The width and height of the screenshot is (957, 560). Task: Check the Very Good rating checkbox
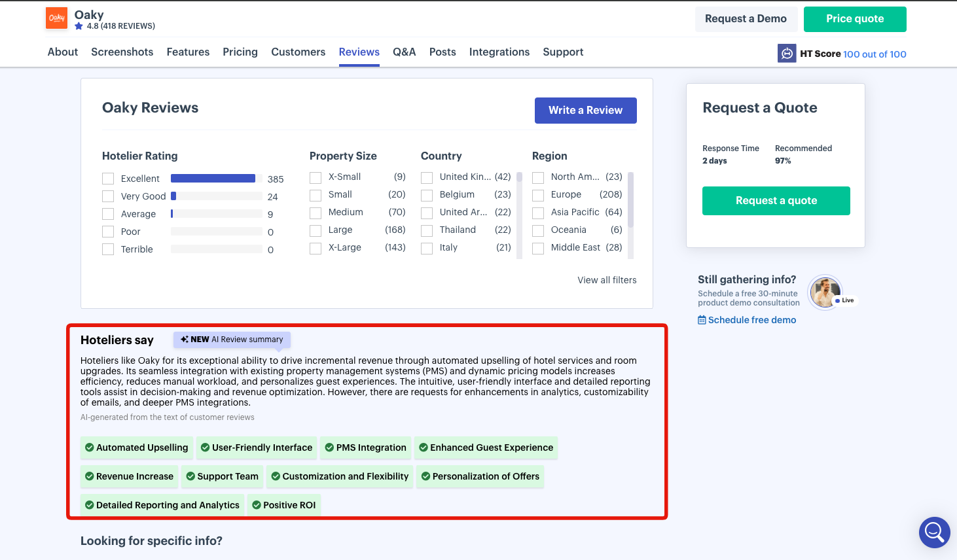pos(108,196)
